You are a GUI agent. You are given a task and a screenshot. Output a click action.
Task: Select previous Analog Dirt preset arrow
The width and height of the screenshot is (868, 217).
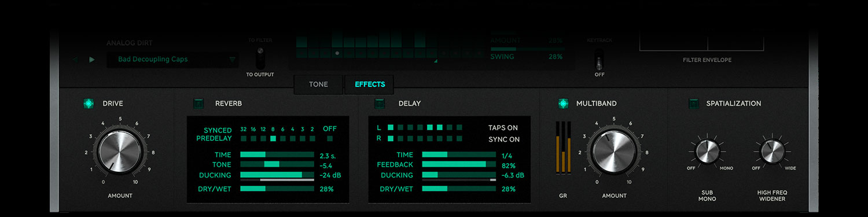[x=75, y=59]
